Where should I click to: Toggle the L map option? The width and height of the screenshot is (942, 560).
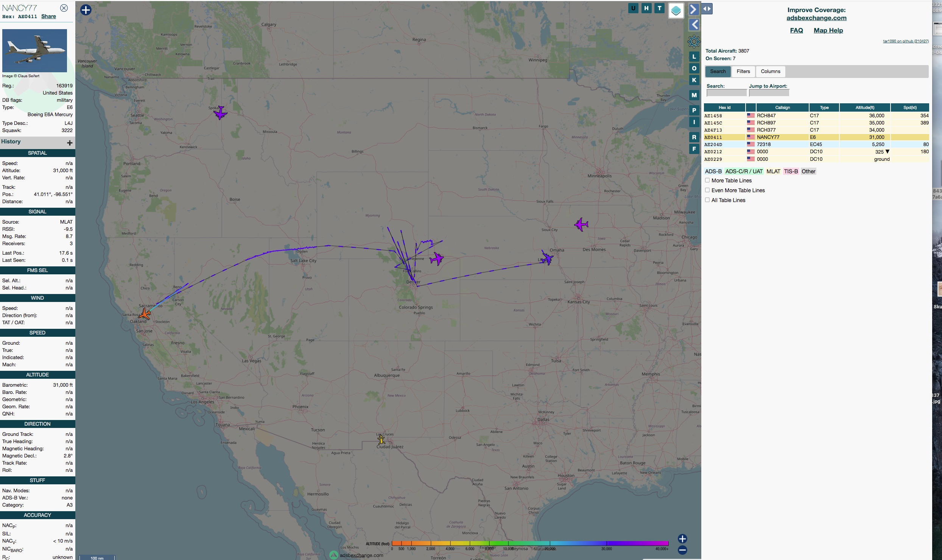click(x=694, y=57)
